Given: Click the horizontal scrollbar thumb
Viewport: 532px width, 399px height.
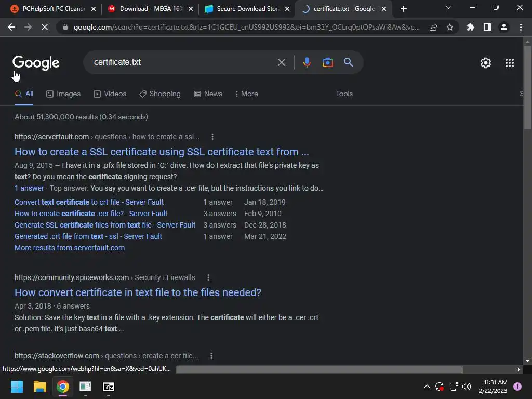Looking at the screenshot, I should pyautogui.click(x=320, y=369).
